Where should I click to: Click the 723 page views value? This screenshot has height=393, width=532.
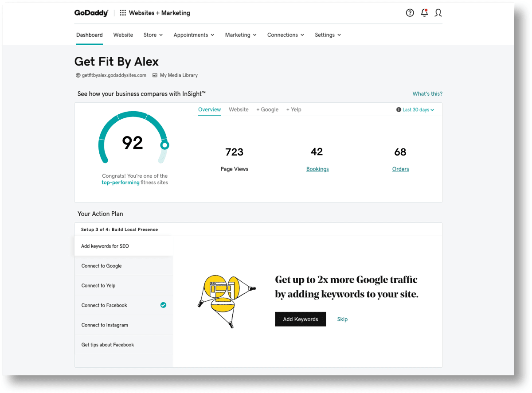pos(235,152)
